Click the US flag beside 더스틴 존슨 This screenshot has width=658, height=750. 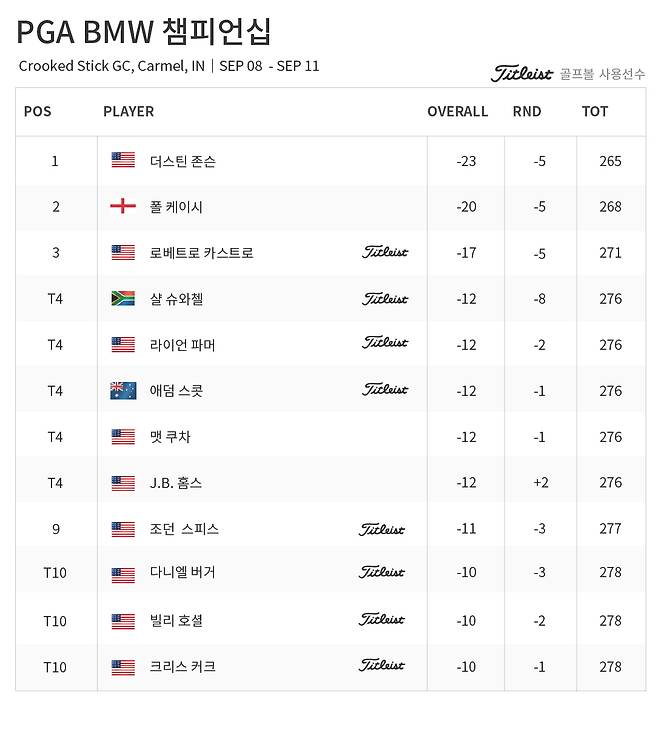122,160
